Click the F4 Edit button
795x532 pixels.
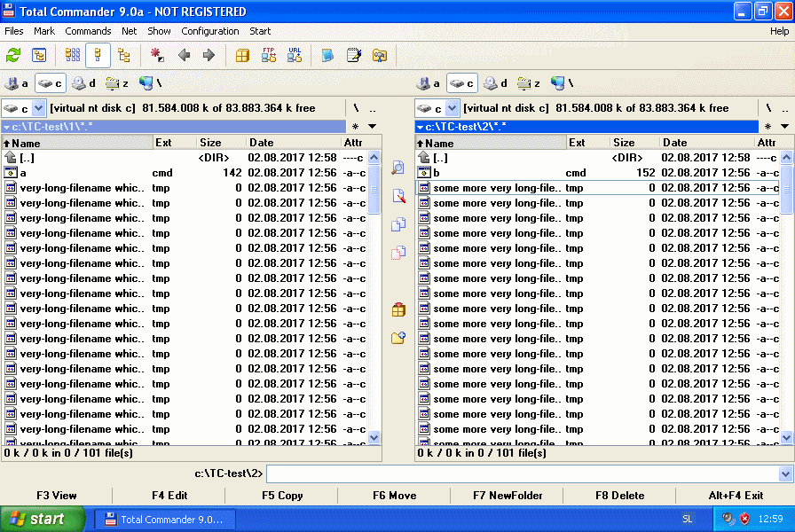[169, 496]
